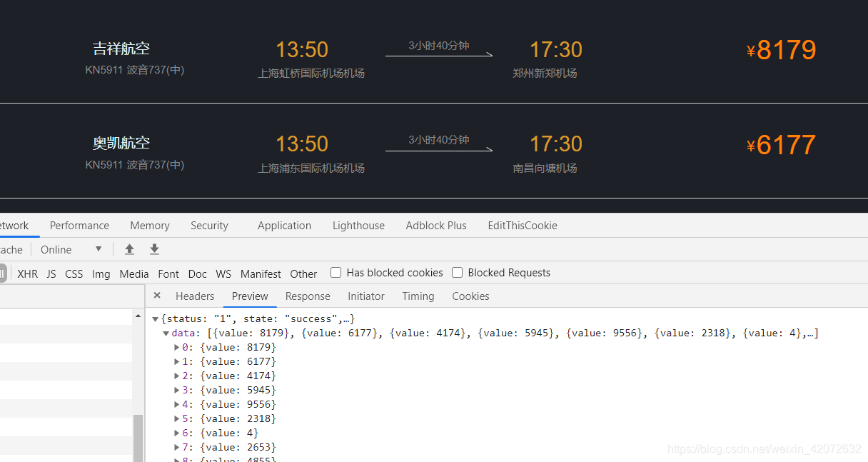Click 南昌向塘机场 arrival airport text
Image resolution: width=868 pixels, height=462 pixels.
[x=545, y=168]
